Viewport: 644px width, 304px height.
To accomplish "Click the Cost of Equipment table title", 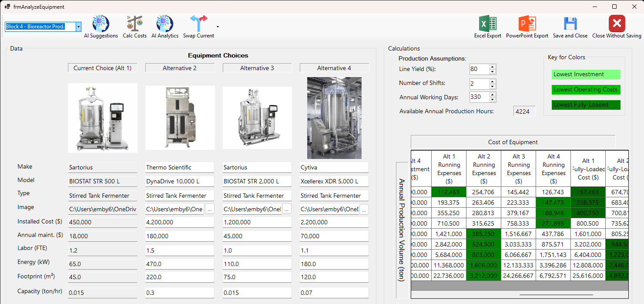I will (513, 142).
